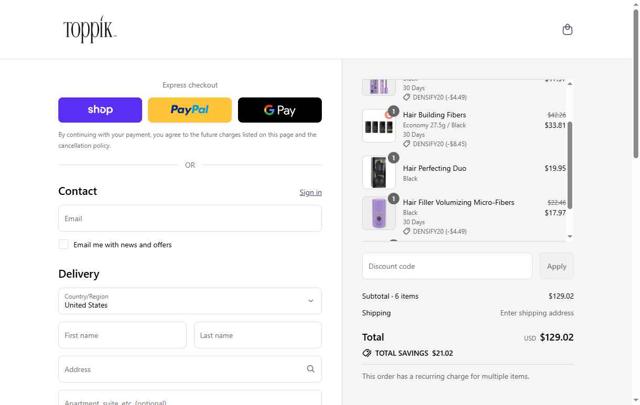Click the Total Savings tag icon
Image resolution: width=640 pixels, height=405 pixels.
367,353
